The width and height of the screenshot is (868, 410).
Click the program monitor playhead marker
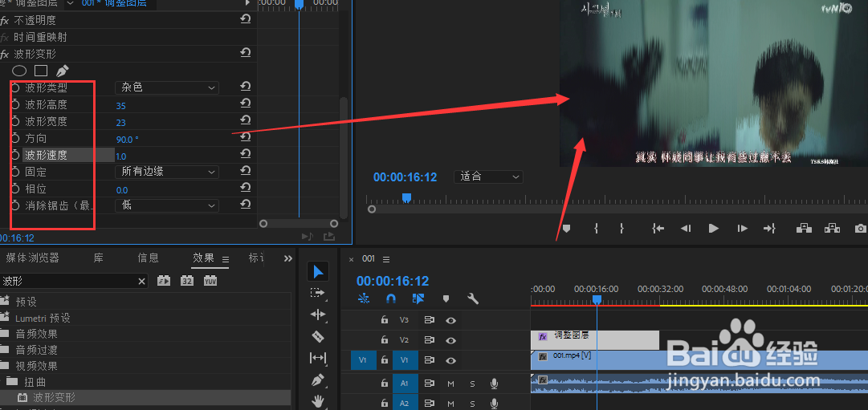point(406,197)
